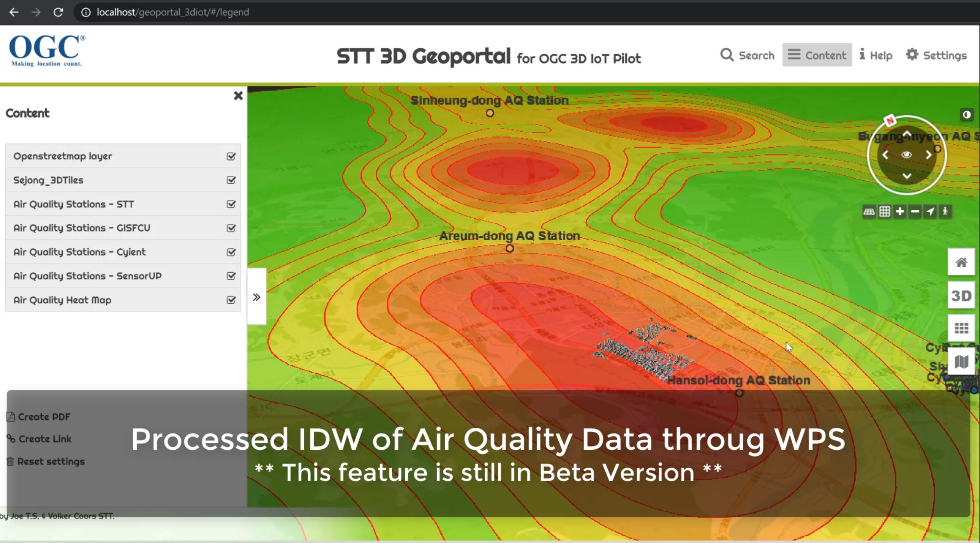Click the browser address bar URL

click(x=172, y=12)
